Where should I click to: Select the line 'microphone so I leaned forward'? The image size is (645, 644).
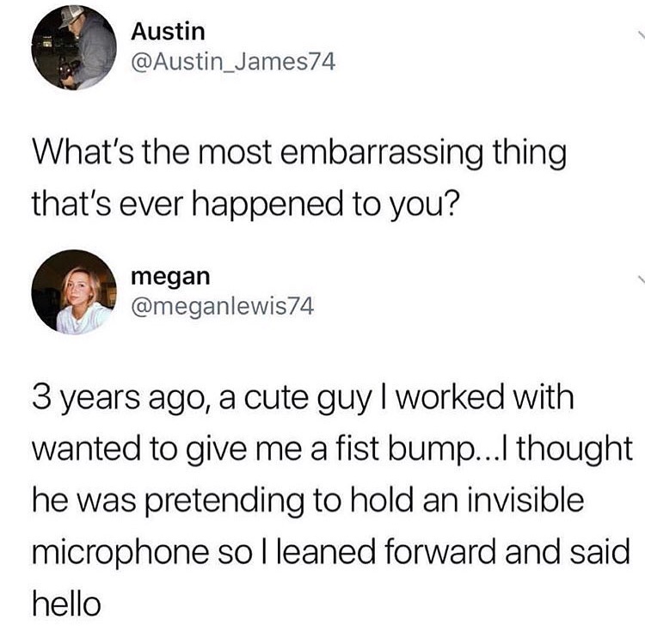click(331, 552)
